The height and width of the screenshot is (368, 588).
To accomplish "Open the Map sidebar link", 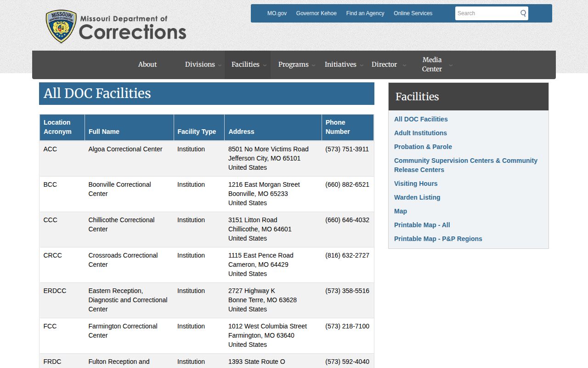I will 401,211.
